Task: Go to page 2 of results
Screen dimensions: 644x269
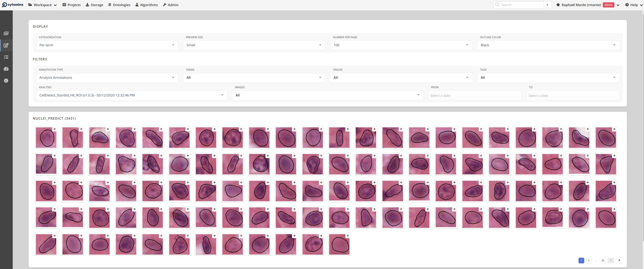Action: tap(588, 260)
